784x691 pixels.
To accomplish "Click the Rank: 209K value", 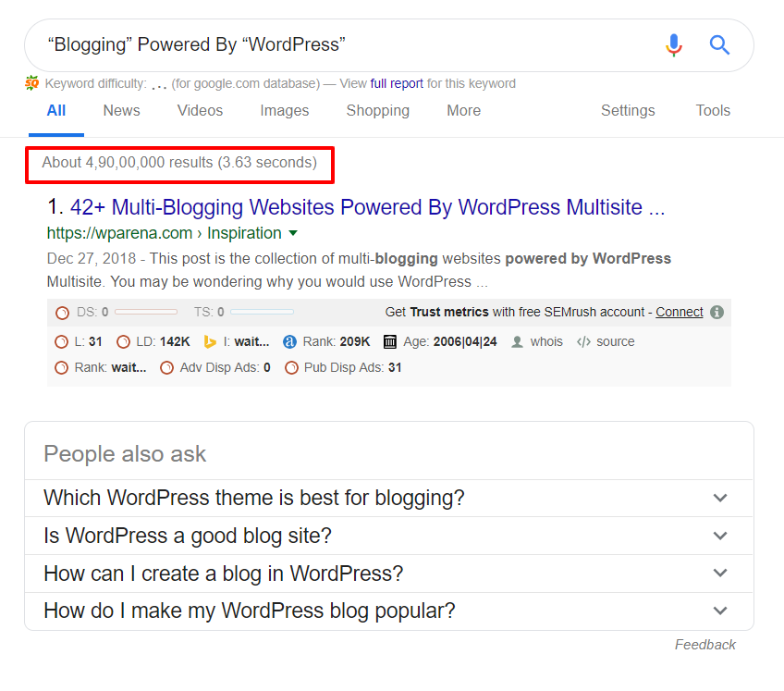I will pyautogui.click(x=355, y=341).
